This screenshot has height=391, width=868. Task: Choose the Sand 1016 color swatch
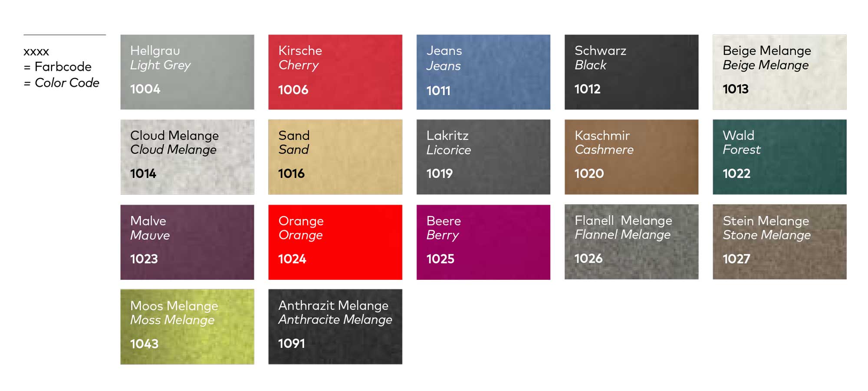[335, 157]
